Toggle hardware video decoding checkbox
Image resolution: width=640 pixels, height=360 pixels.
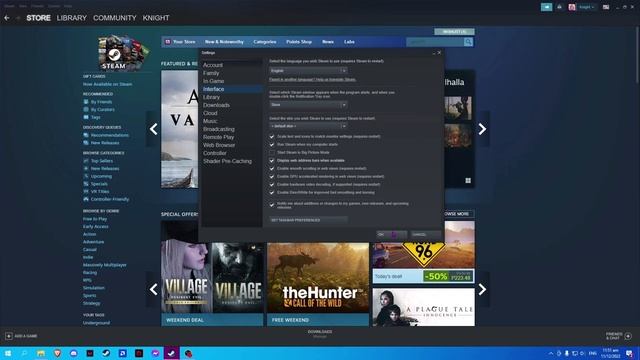tap(272, 184)
